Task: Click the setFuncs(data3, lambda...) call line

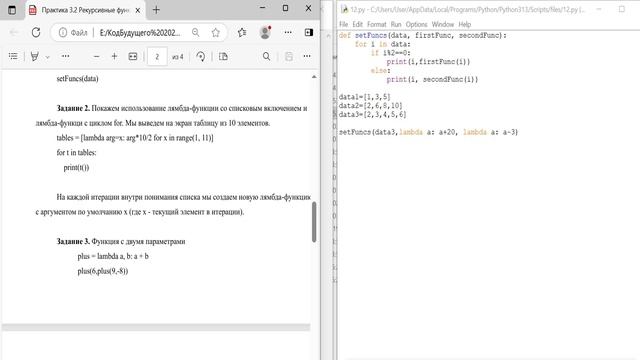Action: tap(428, 132)
